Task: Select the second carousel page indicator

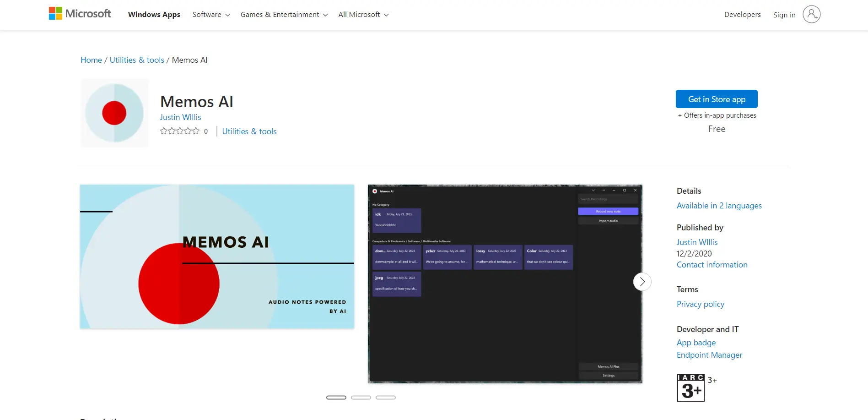Action: tap(361, 398)
